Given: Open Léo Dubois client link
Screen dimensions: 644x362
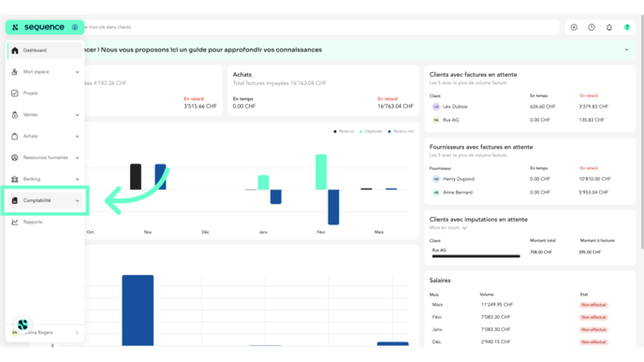Looking at the screenshot, I should click(455, 107).
